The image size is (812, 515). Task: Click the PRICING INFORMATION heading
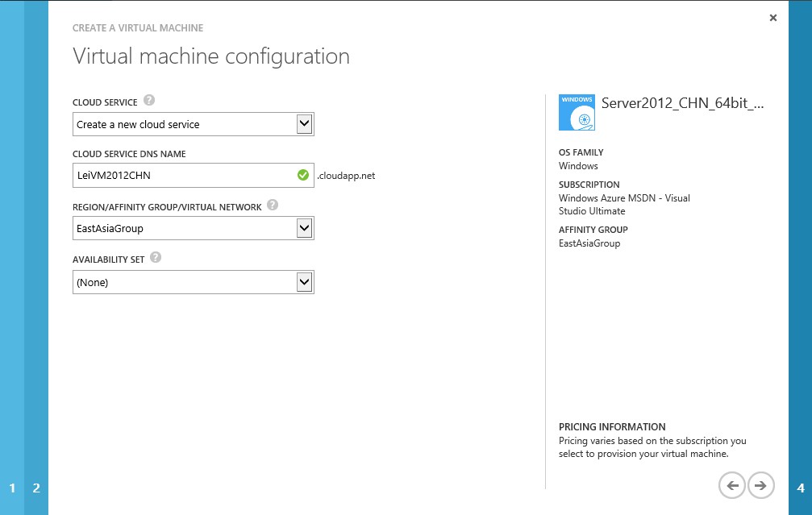[x=612, y=427]
